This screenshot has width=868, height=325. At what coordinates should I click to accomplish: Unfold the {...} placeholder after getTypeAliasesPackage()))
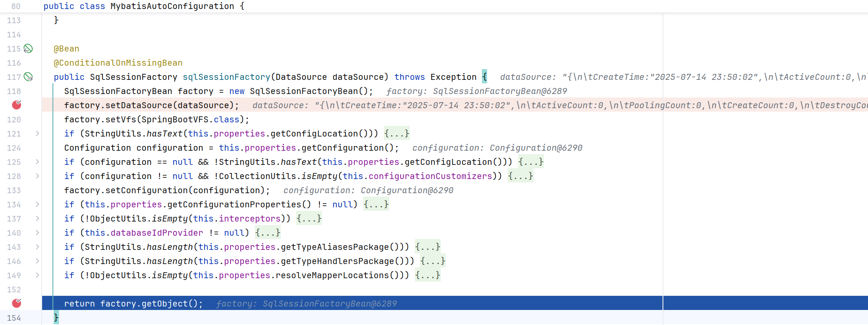tap(427, 247)
